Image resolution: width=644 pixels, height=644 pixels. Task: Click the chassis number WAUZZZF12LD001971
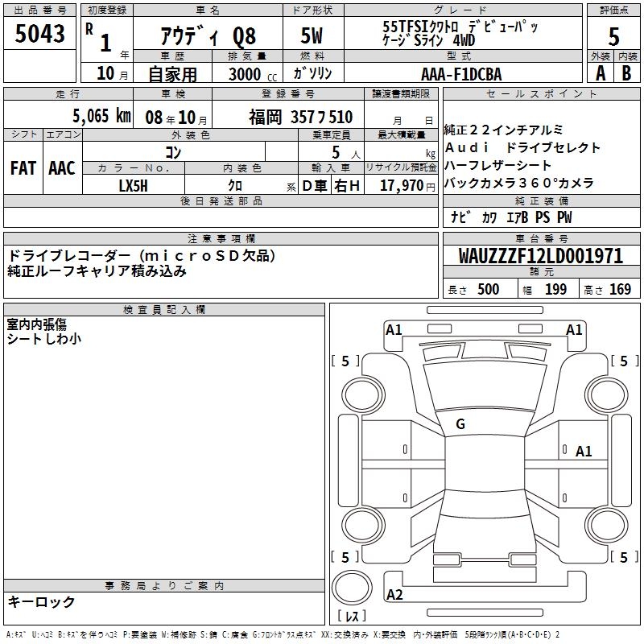(540, 256)
